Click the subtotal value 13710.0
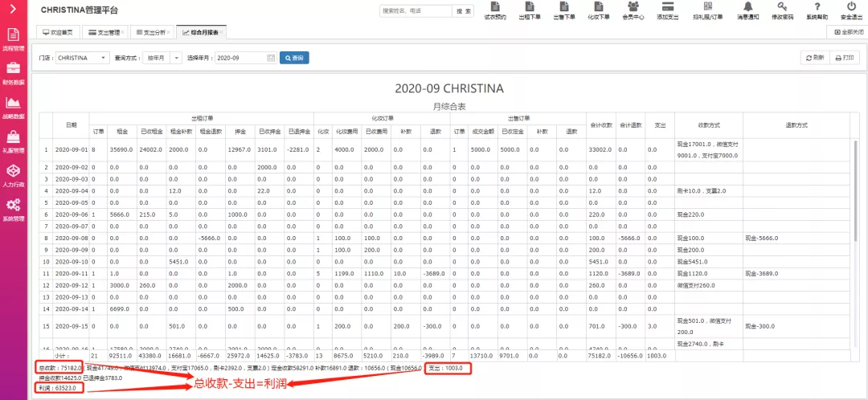868x400 pixels. point(483,355)
